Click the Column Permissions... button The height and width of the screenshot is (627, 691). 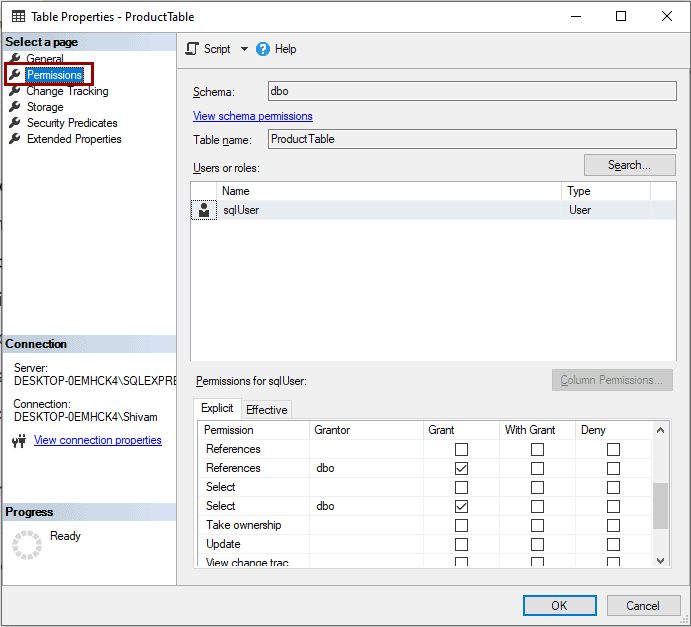pyautogui.click(x=612, y=380)
